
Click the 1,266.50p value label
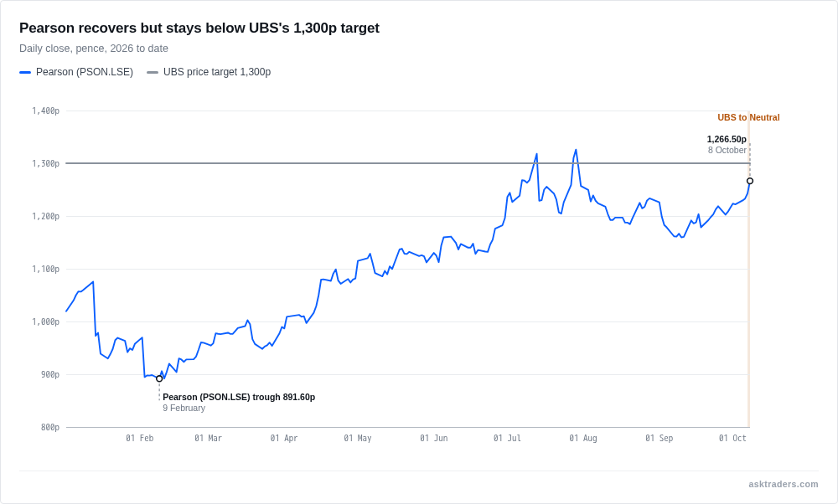click(x=727, y=139)
